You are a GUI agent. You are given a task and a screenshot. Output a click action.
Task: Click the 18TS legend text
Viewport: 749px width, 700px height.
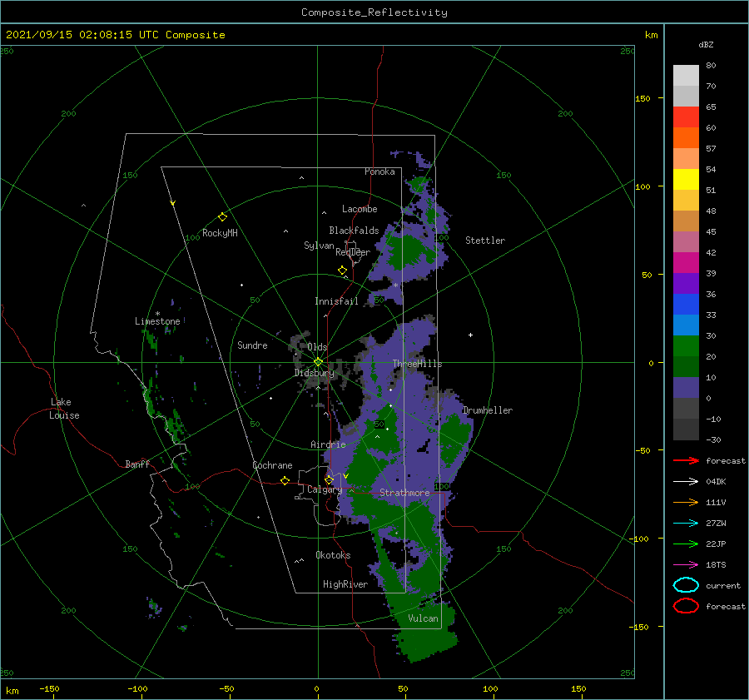point(716,565)
